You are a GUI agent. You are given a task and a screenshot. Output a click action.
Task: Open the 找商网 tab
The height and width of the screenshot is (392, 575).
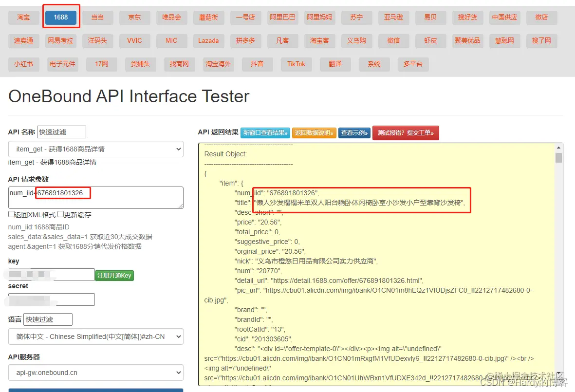pyautogui.click(x=179, y=64)
